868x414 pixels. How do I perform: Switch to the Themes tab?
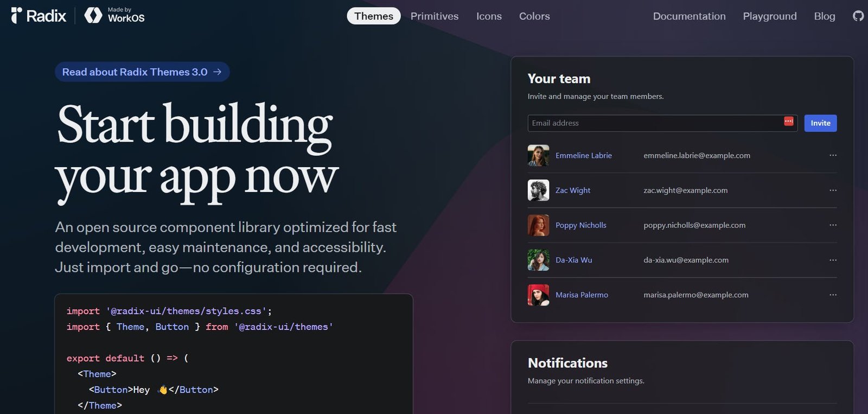[x=373, y=16]
